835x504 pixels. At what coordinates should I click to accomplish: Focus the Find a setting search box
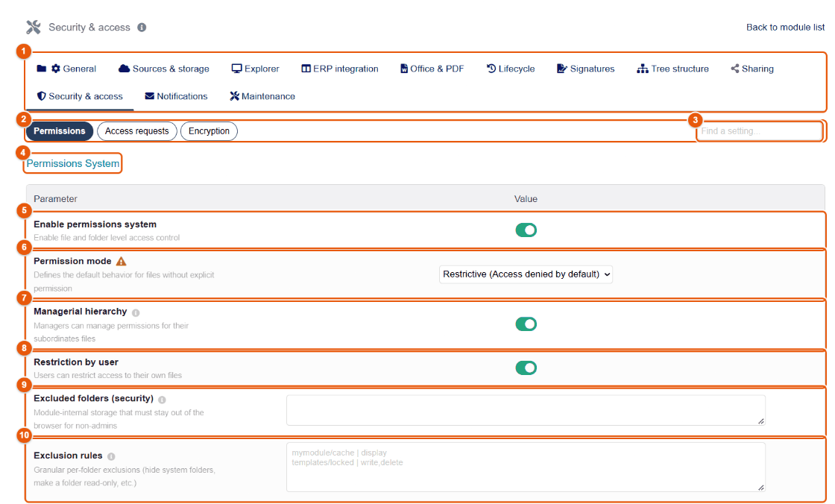(x=760, y=131)
